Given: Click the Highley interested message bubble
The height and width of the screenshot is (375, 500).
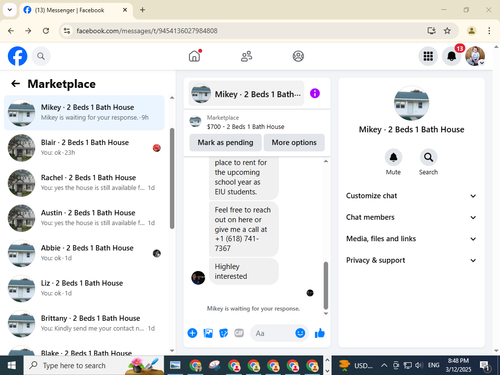Looking at the screenshot, I should tap(244, 271).
